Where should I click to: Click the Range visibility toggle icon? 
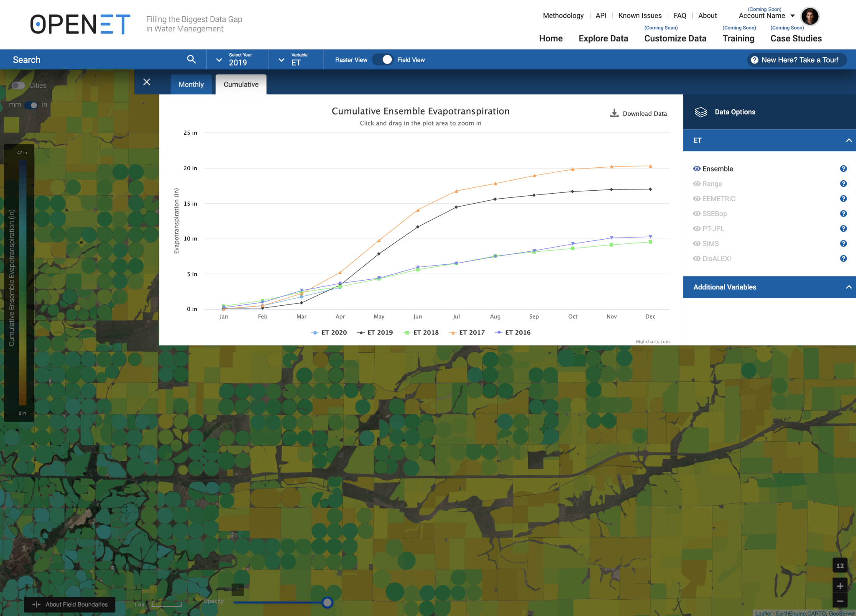click(697, 184)
